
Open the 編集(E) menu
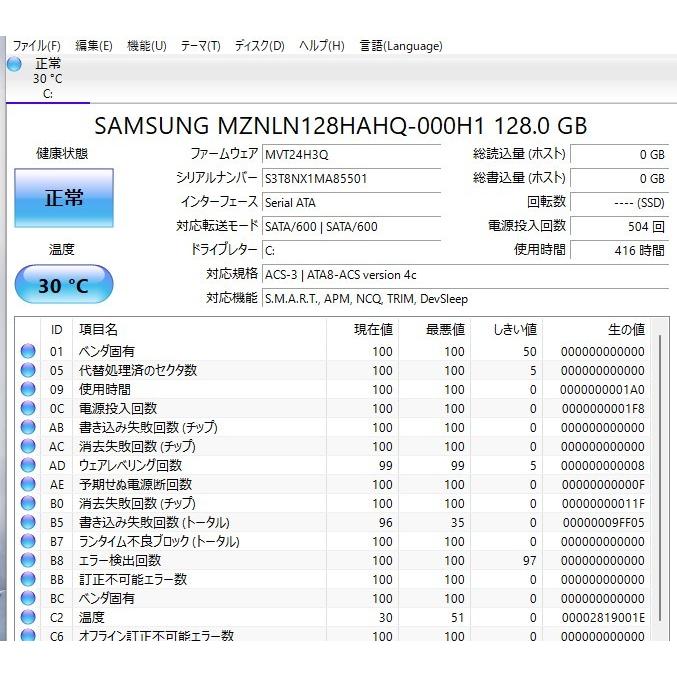(x=94, y=46)
